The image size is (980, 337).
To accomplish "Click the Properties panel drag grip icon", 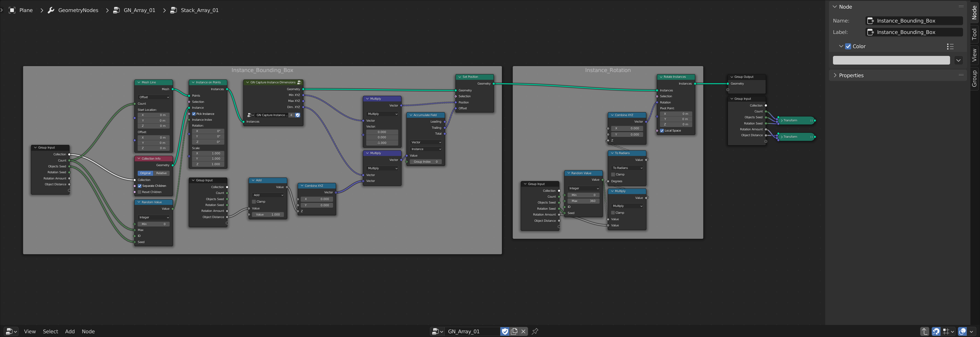I will click(961, 75).
